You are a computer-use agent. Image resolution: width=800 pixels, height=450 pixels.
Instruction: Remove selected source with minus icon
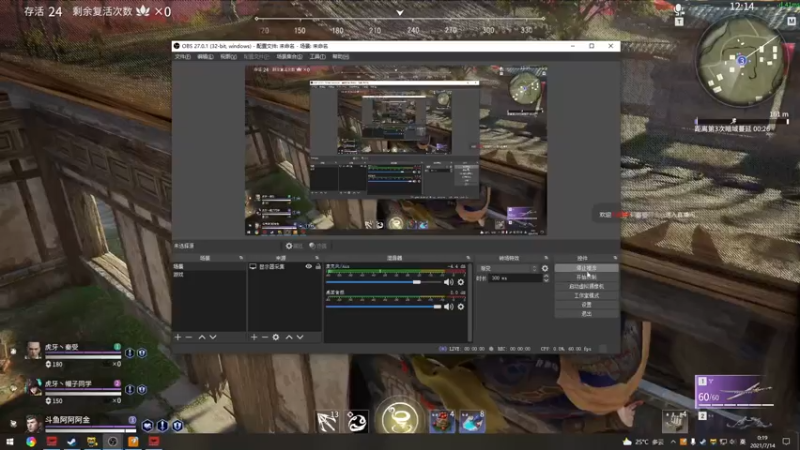(265, 337)
